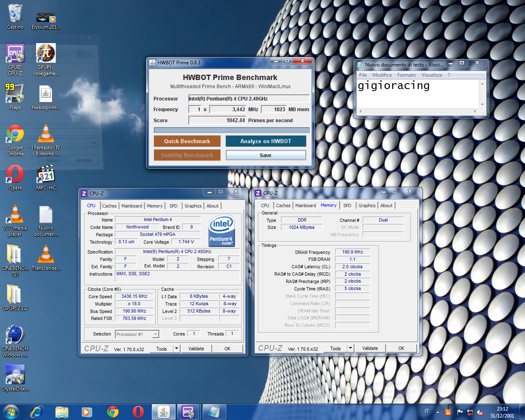Click the HWBOT Prime progress bar
The width and height of the screenshot is (525, 420).
tap(232, 130)
